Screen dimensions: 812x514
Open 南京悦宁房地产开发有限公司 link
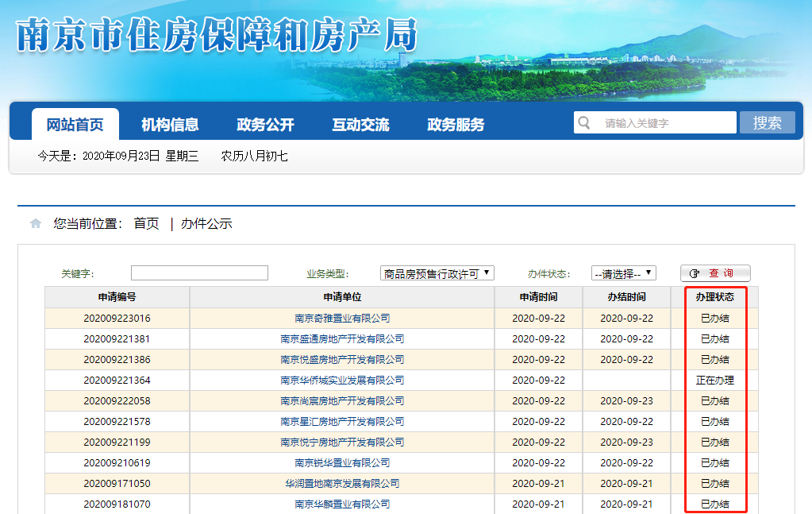pos(342,443)
